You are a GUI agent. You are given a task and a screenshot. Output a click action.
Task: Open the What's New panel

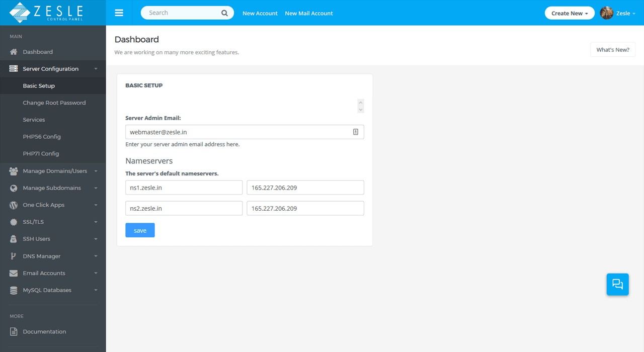pyautogui.click(x=612, y=49)
